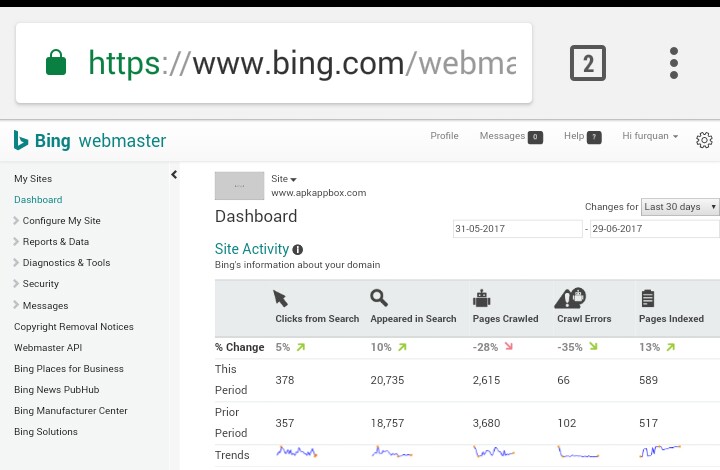
Task: Click the Bing webmaster logo
Action: click(90, 140)
